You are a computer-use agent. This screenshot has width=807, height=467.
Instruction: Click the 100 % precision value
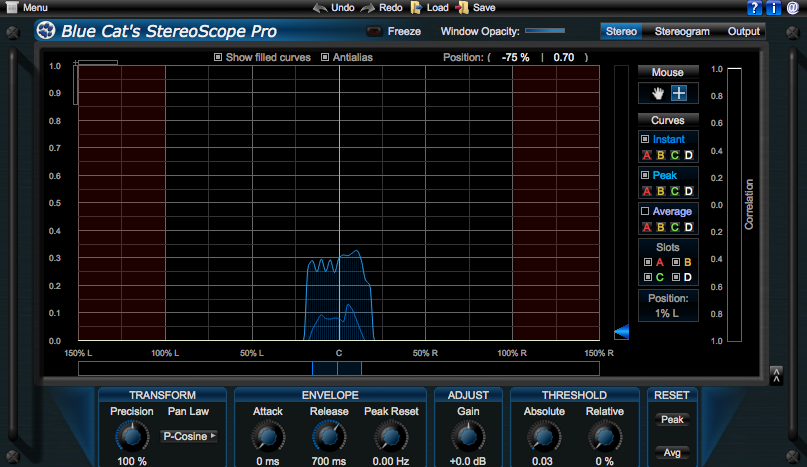pos(132,461)
